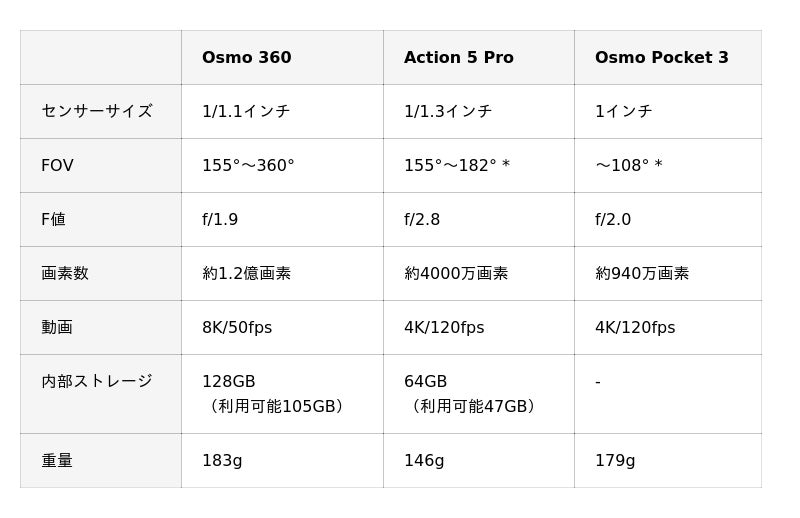The image size is (800, 518).
Task: Select the 128GB storage cell
Action: click(229, 382)
